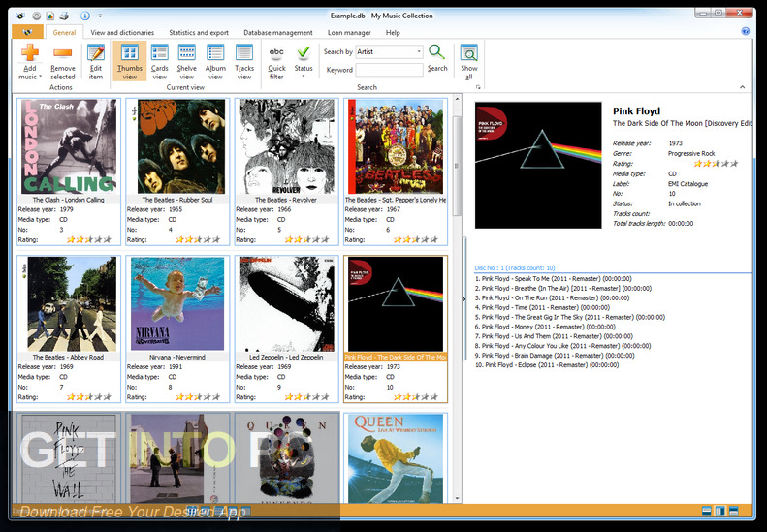767x532 pixels.
Task: Open the Status dropdown
Action: [304, 62]
